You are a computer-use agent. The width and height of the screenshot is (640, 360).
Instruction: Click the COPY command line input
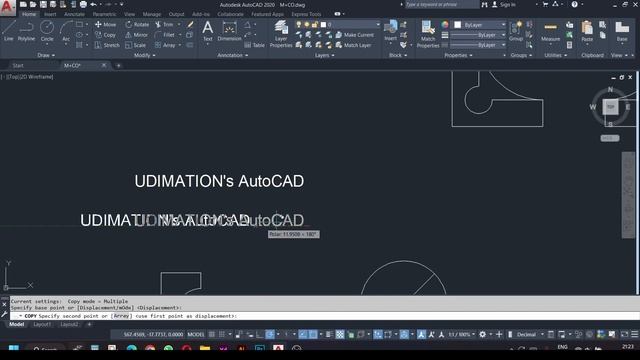tap(325, 316)
